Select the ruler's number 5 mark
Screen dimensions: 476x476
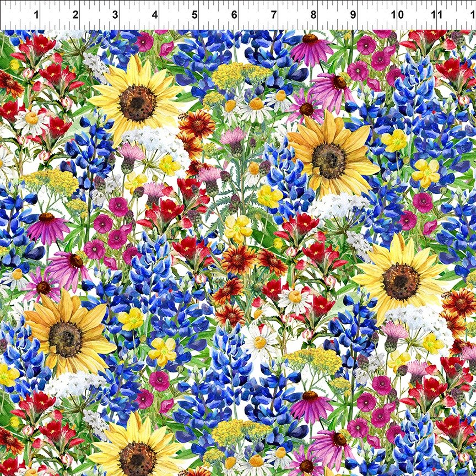(194, 14)
